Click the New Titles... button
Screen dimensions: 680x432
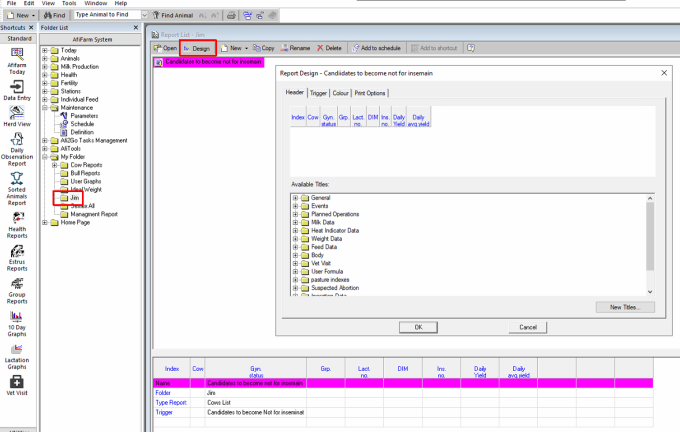(624, 307)
